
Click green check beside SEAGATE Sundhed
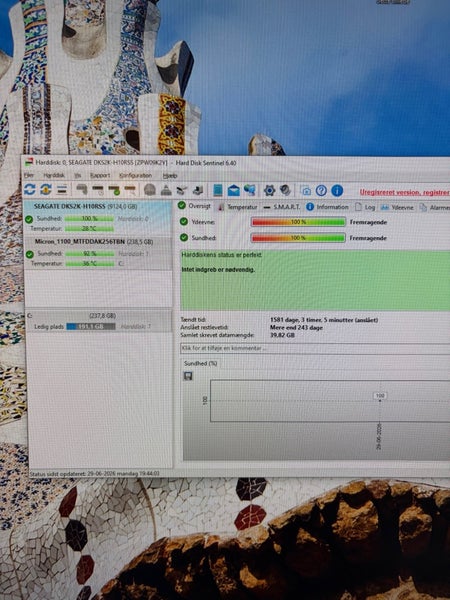tap(29, 219)
